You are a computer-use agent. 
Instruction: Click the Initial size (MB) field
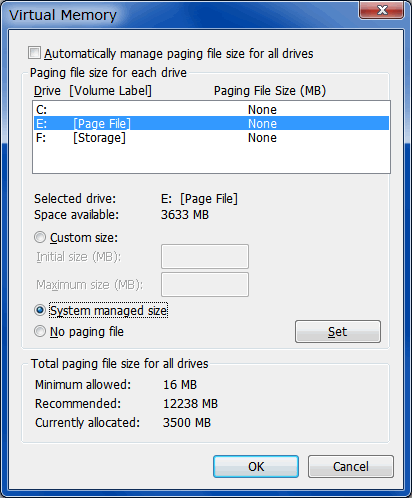pos(205,256)
